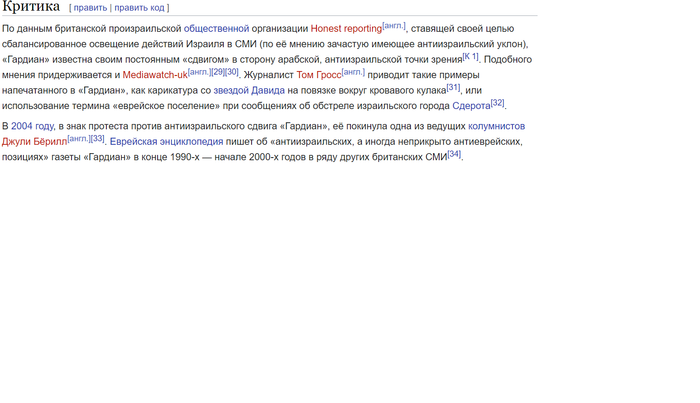Click the [англ.] superscript after Honest reporting
Screen dimensions: 700x403
[x=394, y=25]
